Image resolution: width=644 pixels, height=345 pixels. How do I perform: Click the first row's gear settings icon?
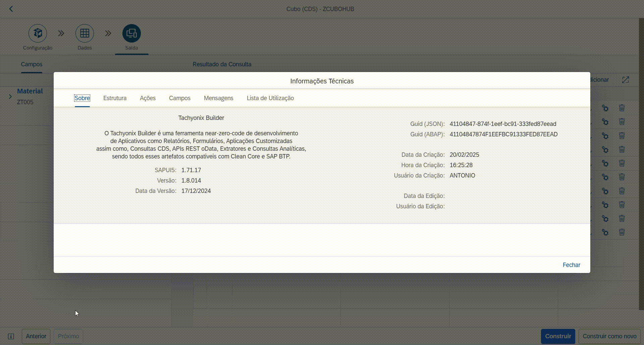[x=605, y=108]
